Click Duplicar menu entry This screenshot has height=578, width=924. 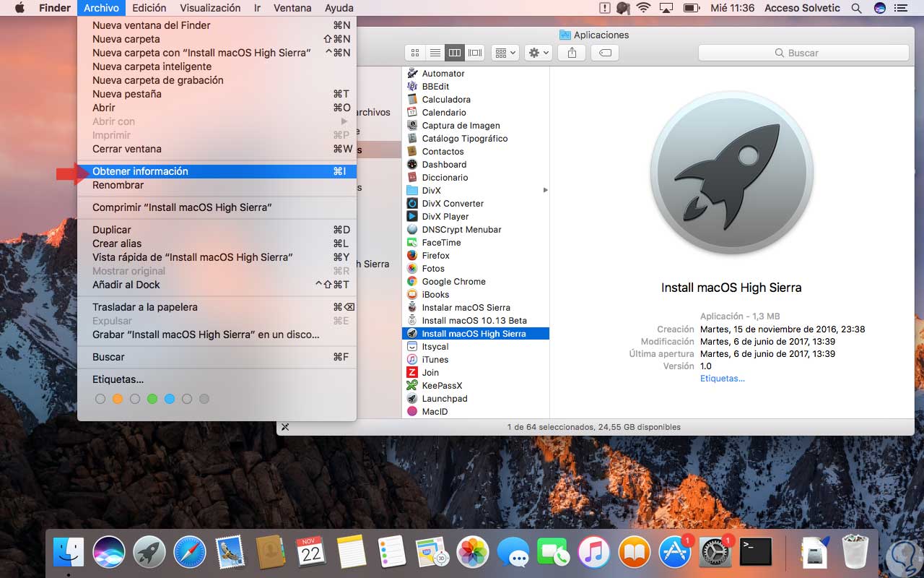pyautogui.click(x=217, y=230)
